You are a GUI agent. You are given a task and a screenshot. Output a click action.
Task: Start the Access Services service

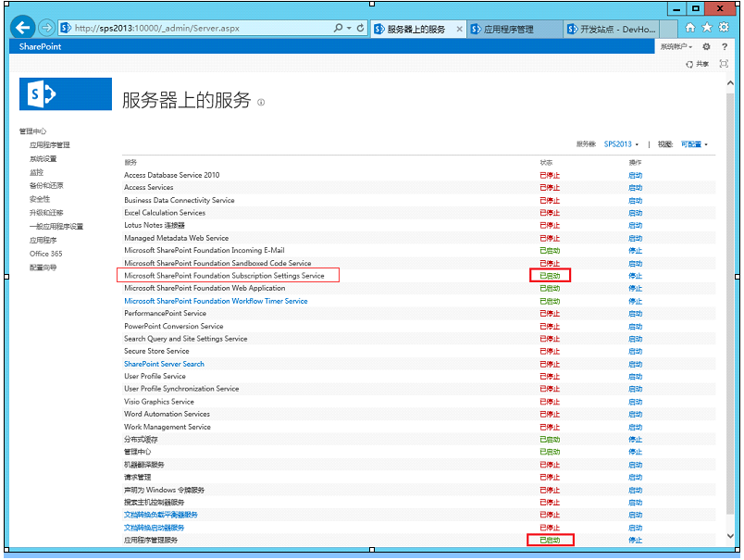coord(636,188)
